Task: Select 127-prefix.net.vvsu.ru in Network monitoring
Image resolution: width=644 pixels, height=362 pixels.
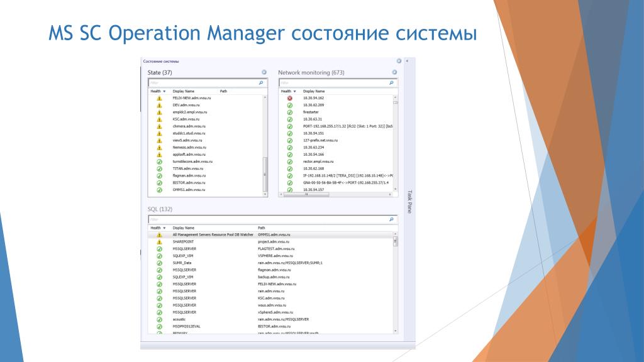Action: [x=320, y=140]
